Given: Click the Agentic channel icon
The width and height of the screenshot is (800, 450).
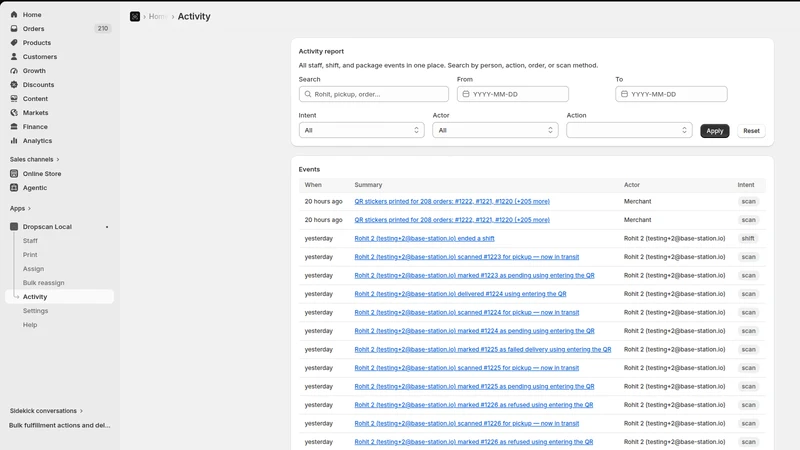Looking at the screenshot, I should click(14, 188).
